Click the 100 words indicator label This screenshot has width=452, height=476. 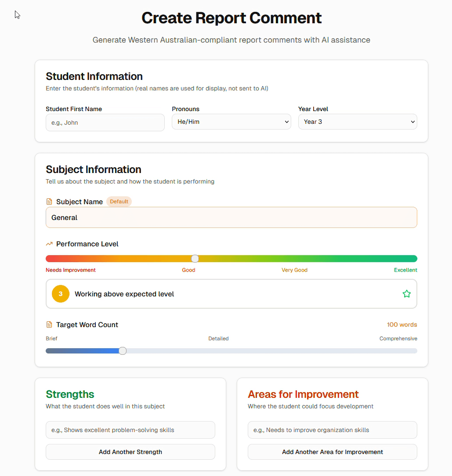[402, 325]
